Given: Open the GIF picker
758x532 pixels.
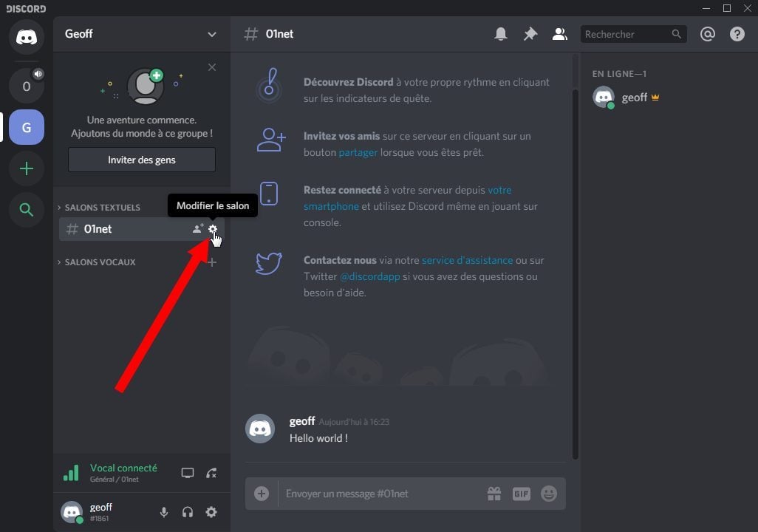Looking at the screenshot, I should pyautogui.click(x=521, y=494).
